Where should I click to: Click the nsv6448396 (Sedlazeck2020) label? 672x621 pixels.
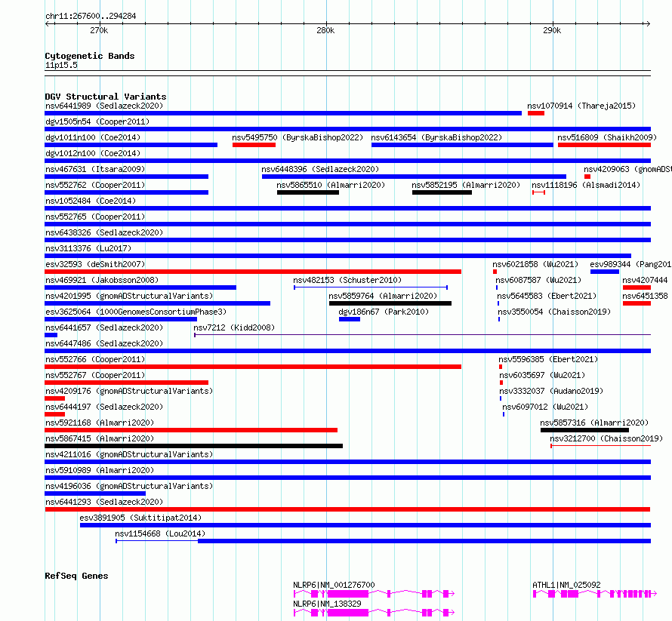pyautogui.click(x=320, y=169)
